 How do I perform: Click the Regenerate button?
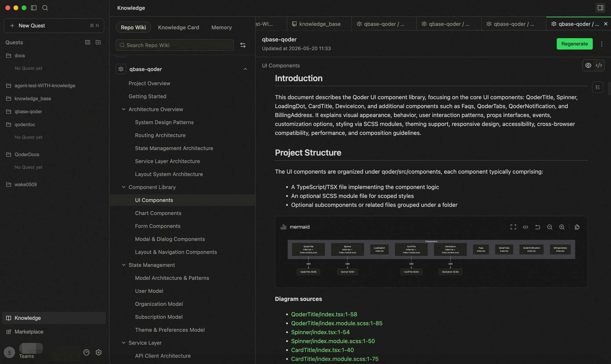pyautogui.click(x=574, y=44)
